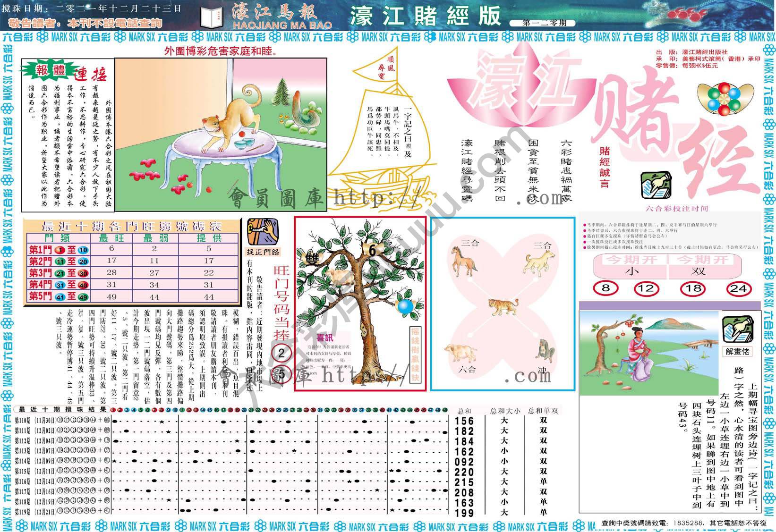This screenshot has height=532, width=776.
Task: Click circled 5 under 旺门号码当捧
Action: [x=282, y=375]
